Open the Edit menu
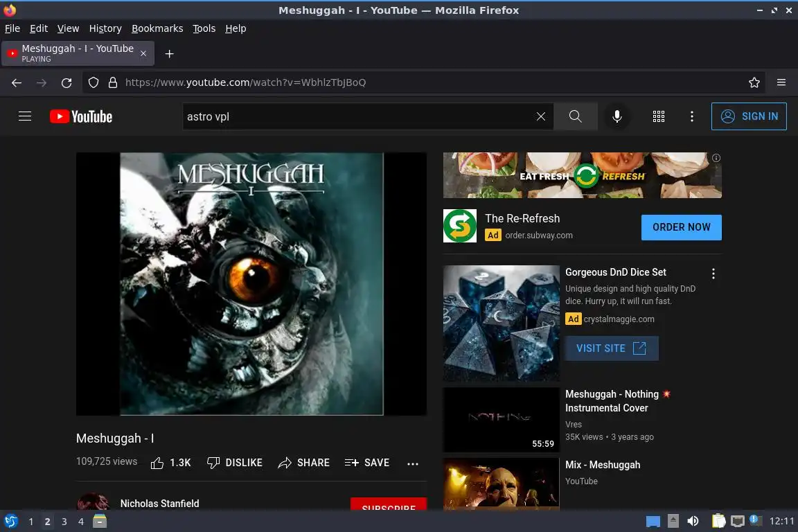The width and height of the screenshot is (798, 532). [39, 28]
